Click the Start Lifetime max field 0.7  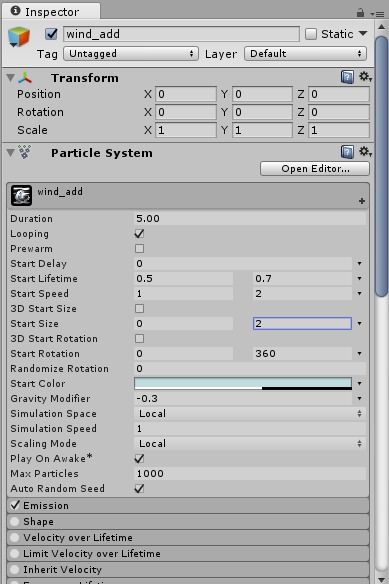point(302,279)
